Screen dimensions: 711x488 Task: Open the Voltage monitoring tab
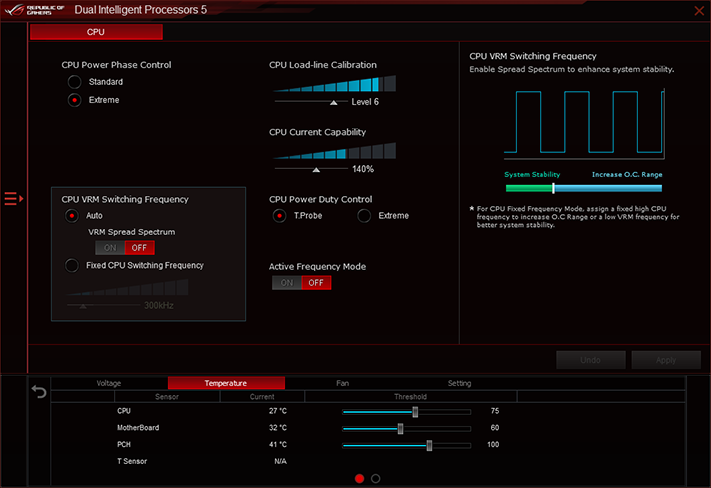[109, 383]
